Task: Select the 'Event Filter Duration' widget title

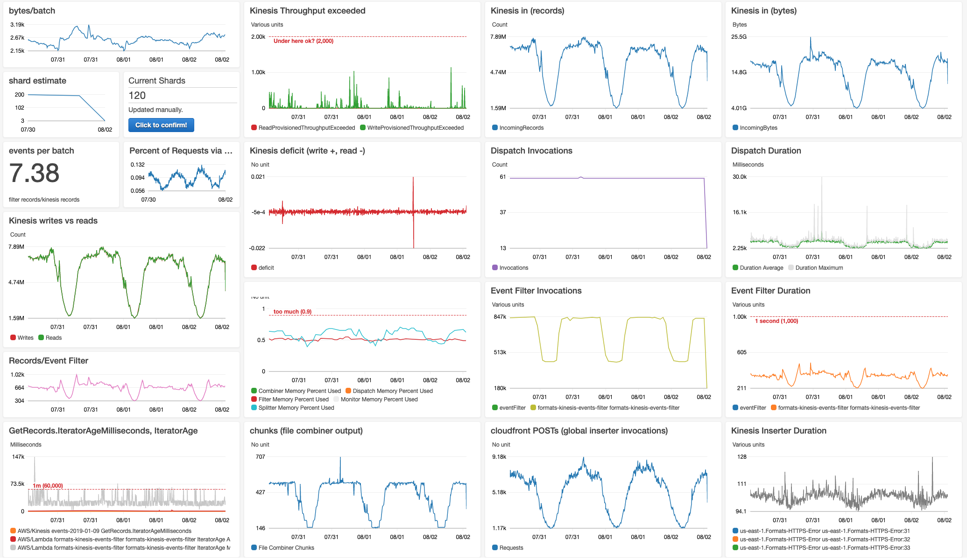Action: [x=771, y=291]
